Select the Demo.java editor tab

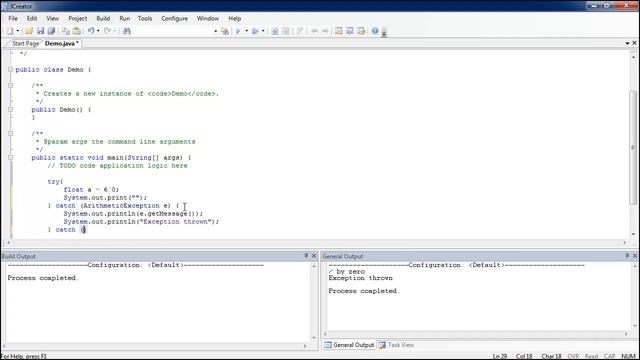61,43
